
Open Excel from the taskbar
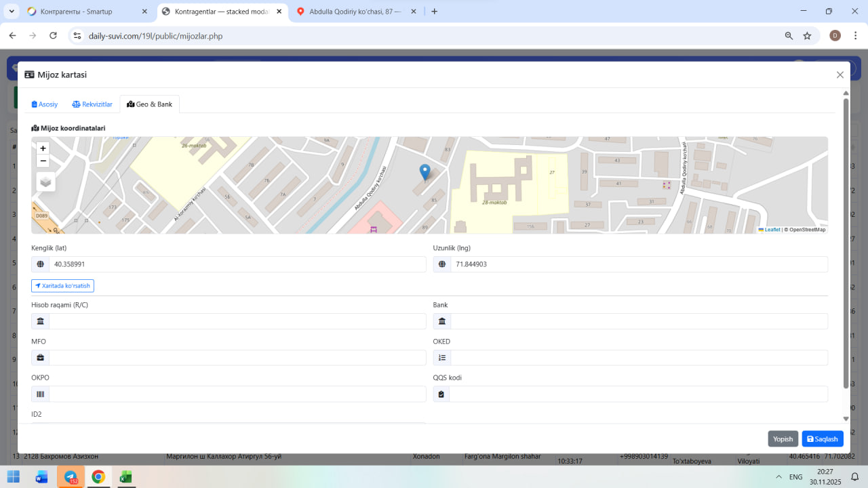pos(125,477)
